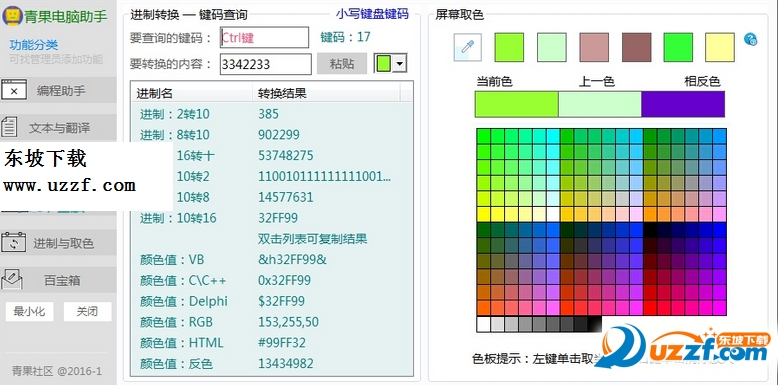Viewport: 778px width, 385px height.
Task: Select the 颜色值：HTML row
Action: [x=271, y=343]
